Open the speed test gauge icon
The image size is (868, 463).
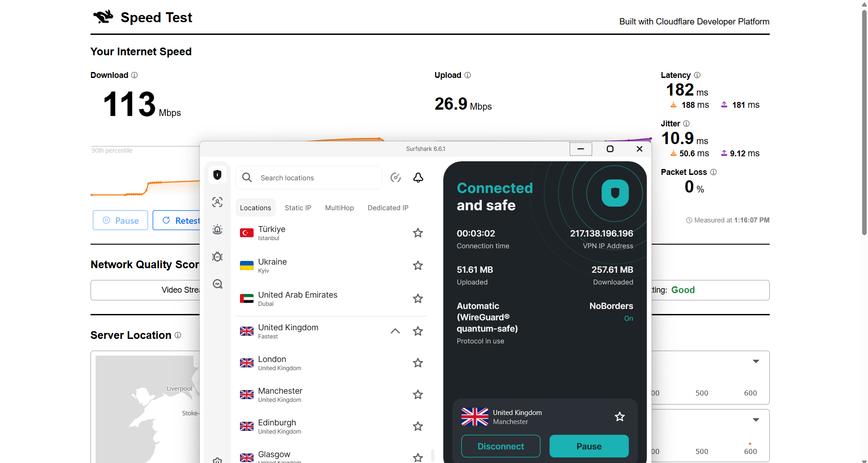(x=396, y=178)
